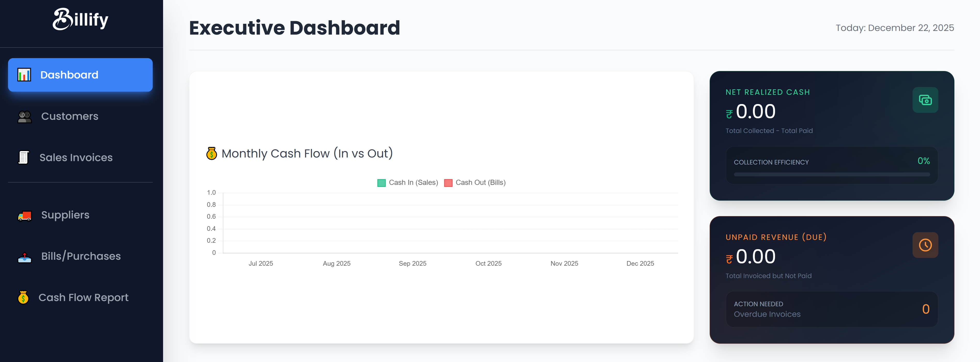980x362 pixels.
Task: Toggle the Cash Out (Bills) legend entry
Action: (475, 183)
